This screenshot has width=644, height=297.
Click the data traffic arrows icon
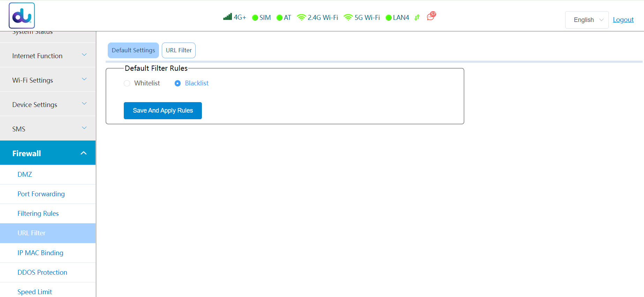[417, 17]
